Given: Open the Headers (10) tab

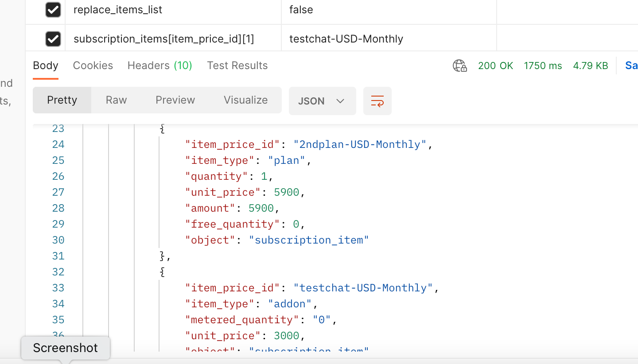Looking at the screenshot, I should (159, 66).
